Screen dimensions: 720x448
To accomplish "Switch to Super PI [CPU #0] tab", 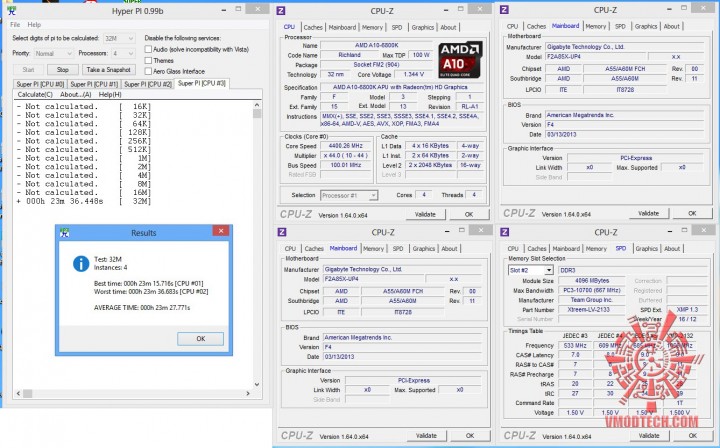I will (x=40, y=84).
